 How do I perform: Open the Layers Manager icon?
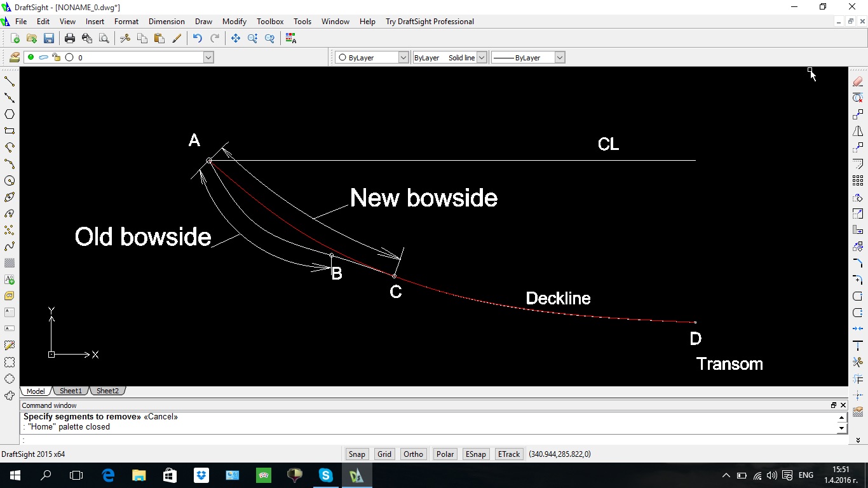pyautogui.click(x=15, y=57)
